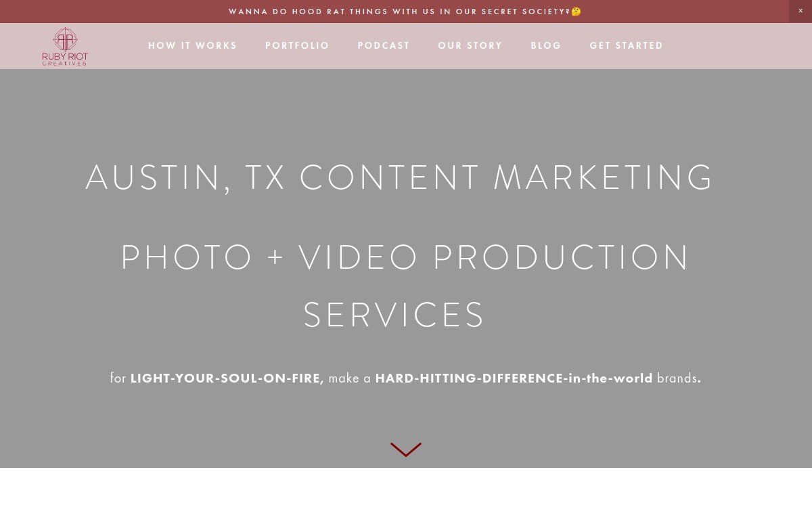
Task: Click the Services heading word
Action: pos(394,315)
